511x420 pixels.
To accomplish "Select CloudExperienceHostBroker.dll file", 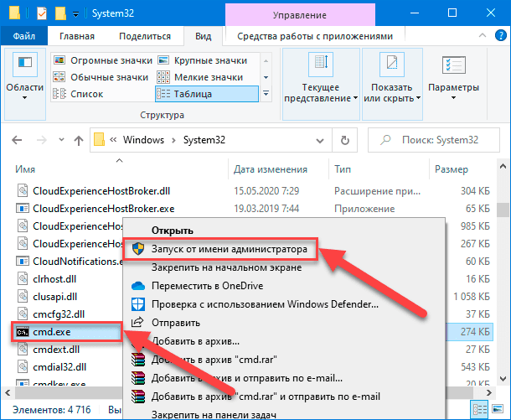I will pyautogui.click(x=101, y=191).
